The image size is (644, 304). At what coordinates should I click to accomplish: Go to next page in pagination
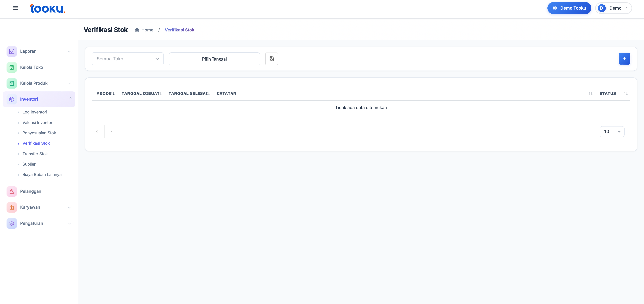pyautogui.click(x=110, y=131)
